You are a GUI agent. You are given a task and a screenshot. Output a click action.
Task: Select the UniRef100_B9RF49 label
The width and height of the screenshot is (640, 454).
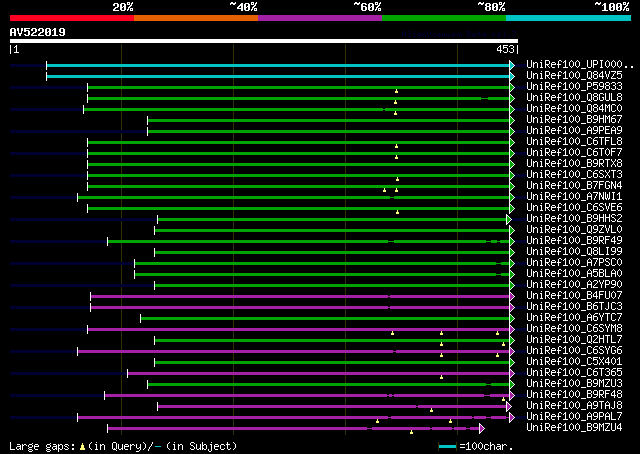pyautogui.click(x=574, y=241)
